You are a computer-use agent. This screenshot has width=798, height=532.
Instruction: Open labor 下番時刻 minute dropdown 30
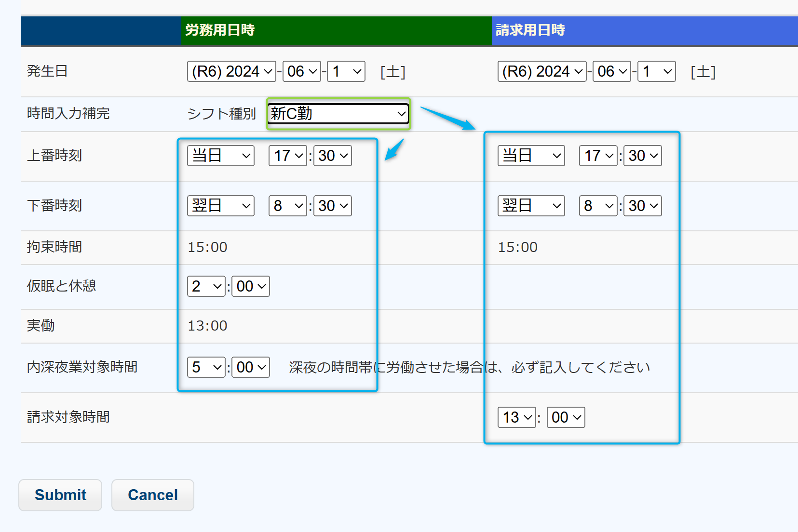pyautogui.click(x=333, y=206)
